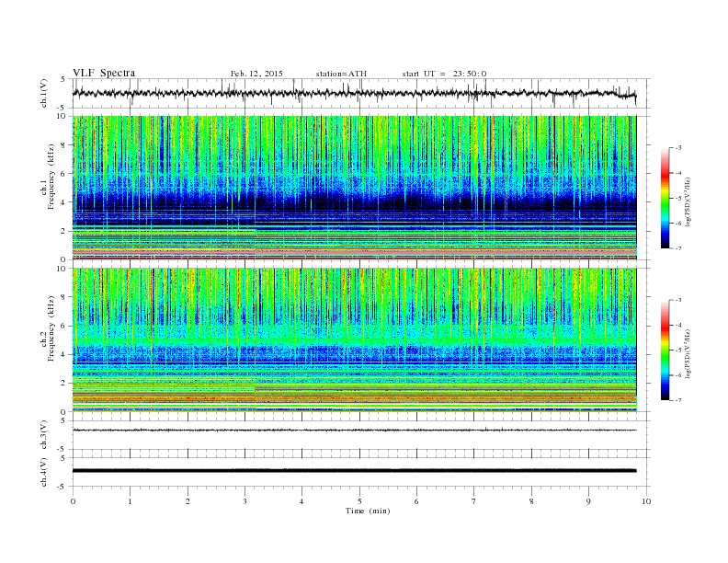Click the ch.3 thin voltage trace

pyautogui.click(x=355, y=431)
